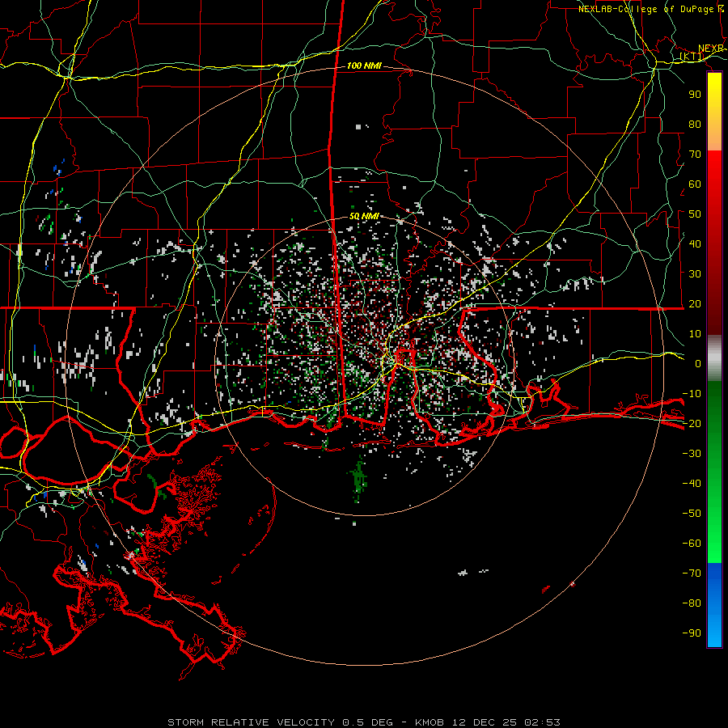Click the 0 value on velocity scale

pos(698,363)
